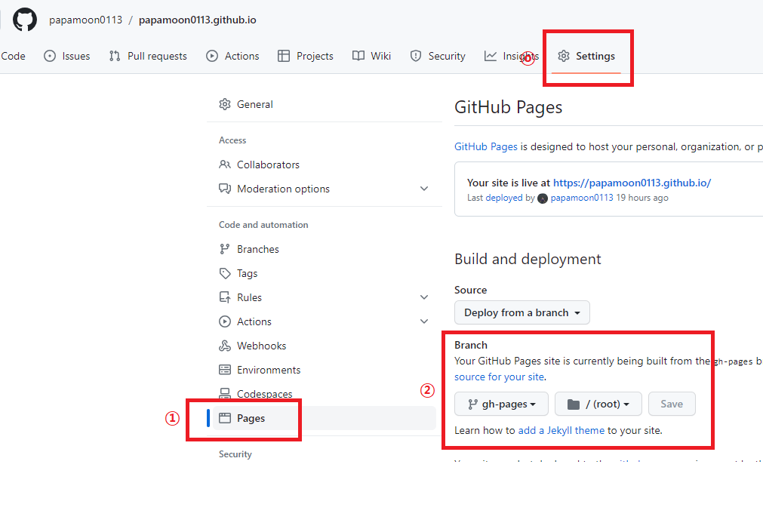Click the GitHub octocat logo
This screenshot has width=763, height=532.
click(24, 20)
